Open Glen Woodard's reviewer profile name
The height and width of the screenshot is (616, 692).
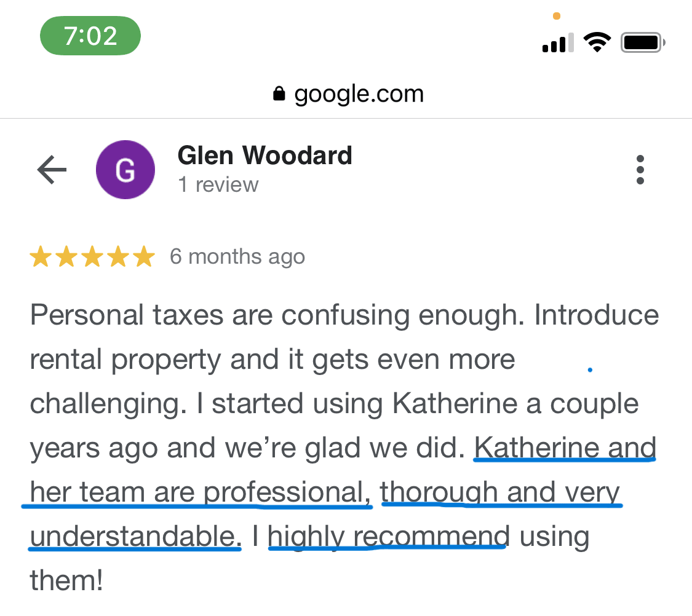(x=264, y=155)
